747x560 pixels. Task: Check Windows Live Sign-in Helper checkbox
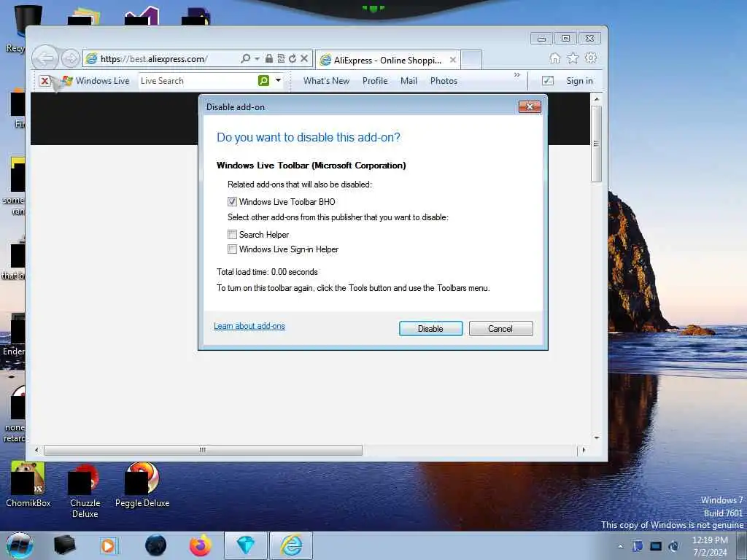232,249
